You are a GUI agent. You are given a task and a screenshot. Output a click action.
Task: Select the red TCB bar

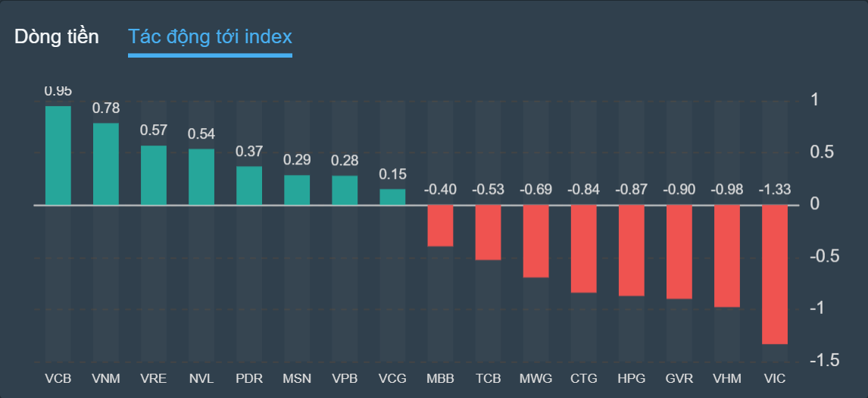488,232
